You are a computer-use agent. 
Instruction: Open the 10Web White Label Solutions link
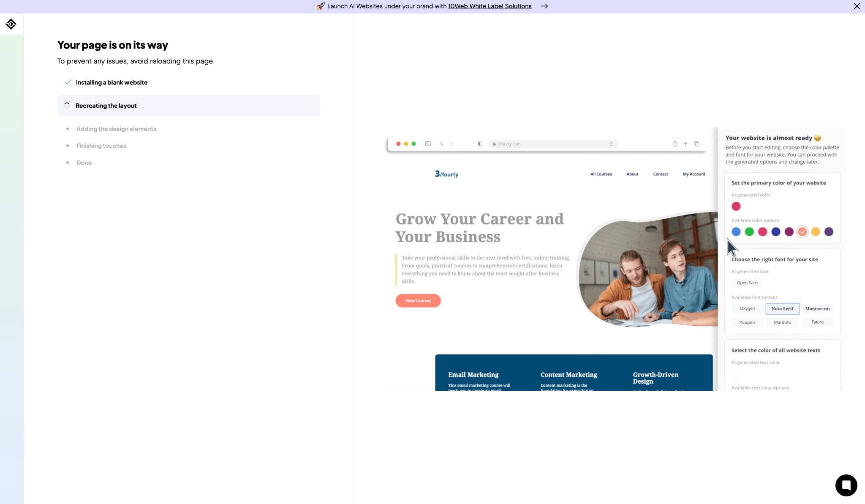pos(490,6)
